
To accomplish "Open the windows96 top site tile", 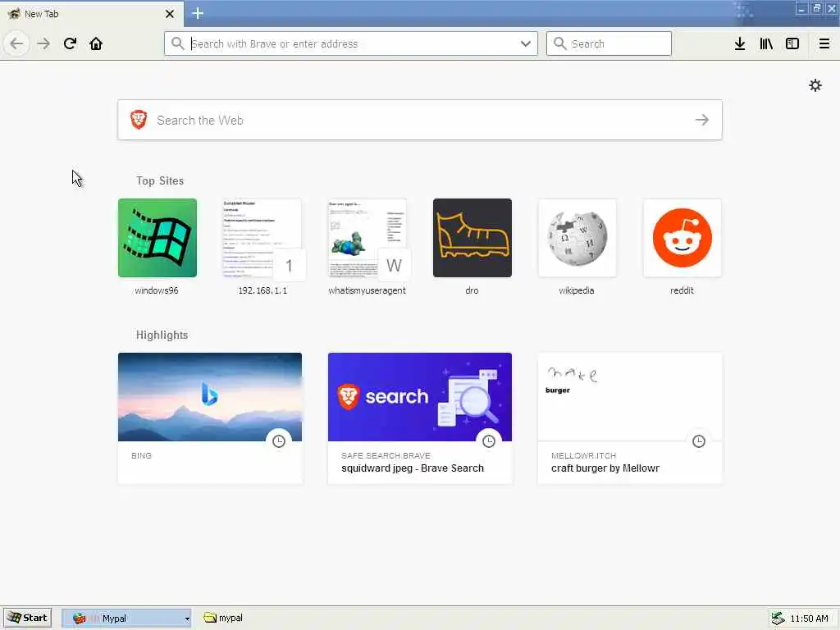I will click(x=157, y=238).
